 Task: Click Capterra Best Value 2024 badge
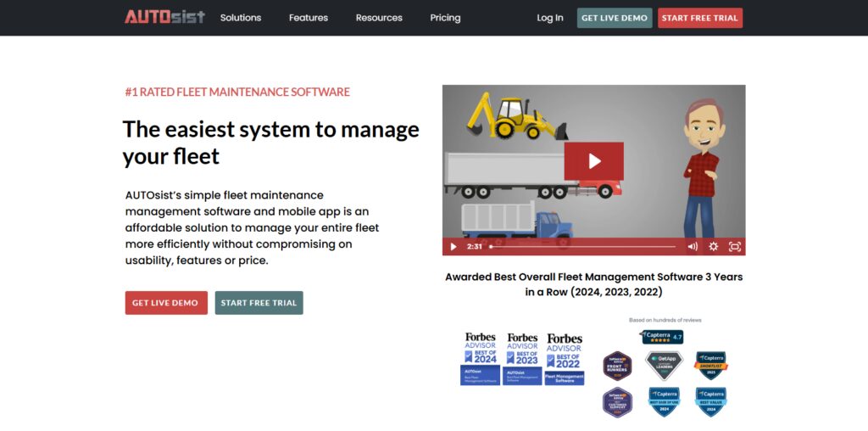[x=711, y=402]
